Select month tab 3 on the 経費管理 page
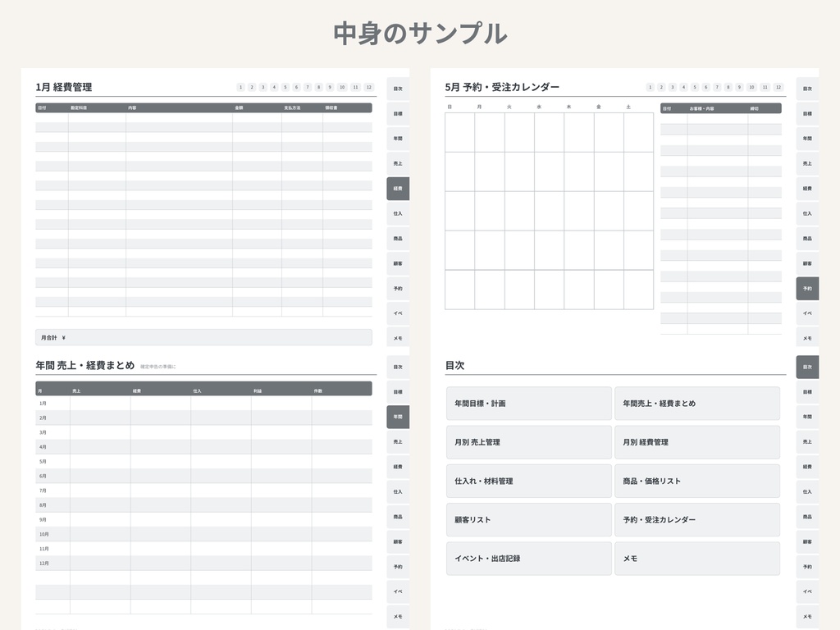 (263, 87)
